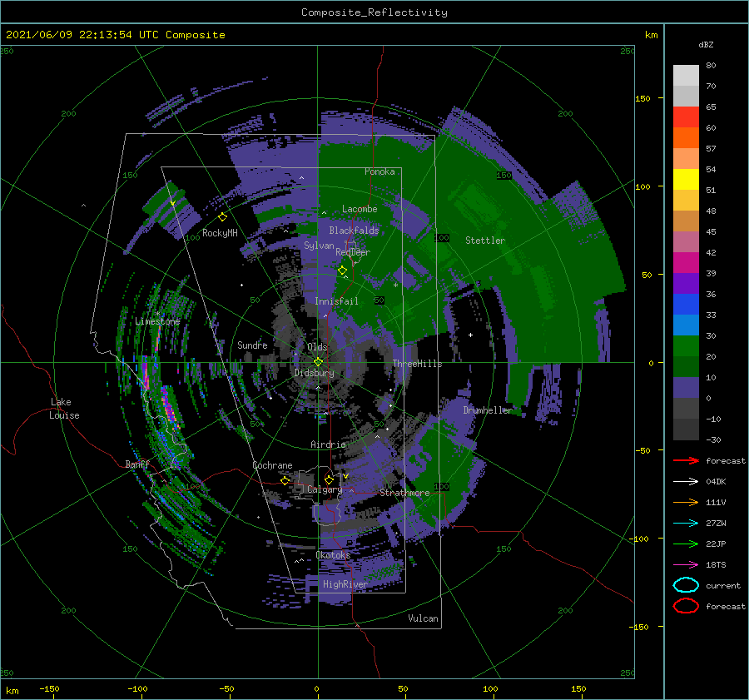Viewport: 749px width, 700px height.
Task: Click the Ponoka city label
Action: (379, 171)
